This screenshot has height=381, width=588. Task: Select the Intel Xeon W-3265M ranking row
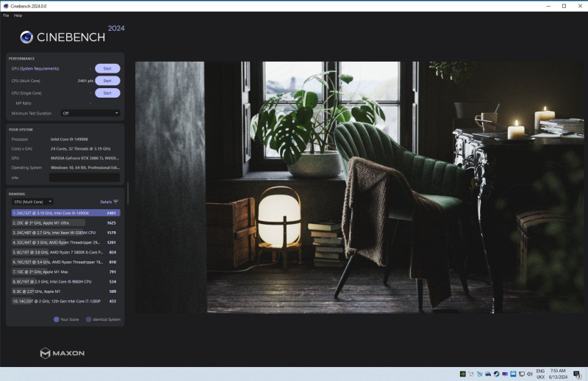pos(66,233)
